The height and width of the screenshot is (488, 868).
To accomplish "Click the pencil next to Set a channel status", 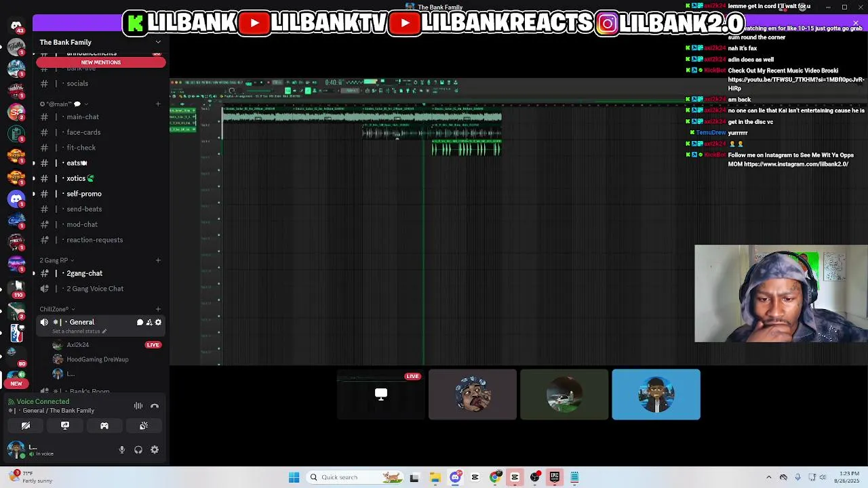I will pos(104,331).
